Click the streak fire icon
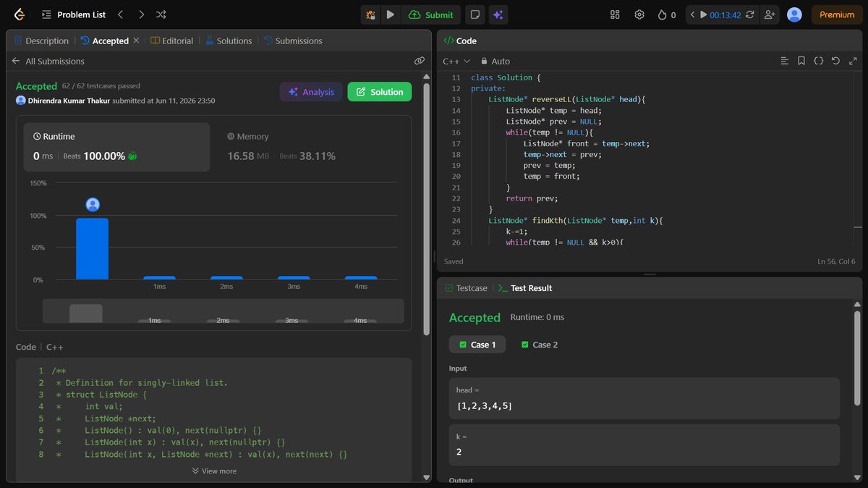Screen dimensions: 868x488 click(x=662, y=14)
